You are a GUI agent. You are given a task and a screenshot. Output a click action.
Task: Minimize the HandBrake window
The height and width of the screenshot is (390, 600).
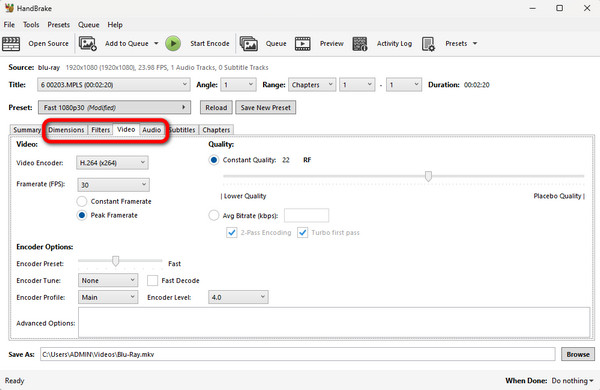pos(532,8)
